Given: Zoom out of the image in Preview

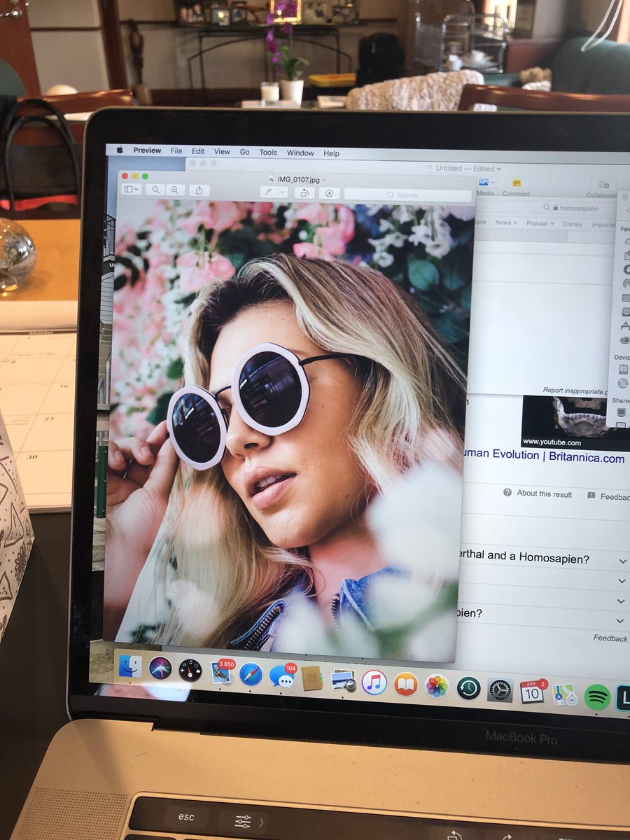Looking at the screenshot, I should tap(155, 190).
